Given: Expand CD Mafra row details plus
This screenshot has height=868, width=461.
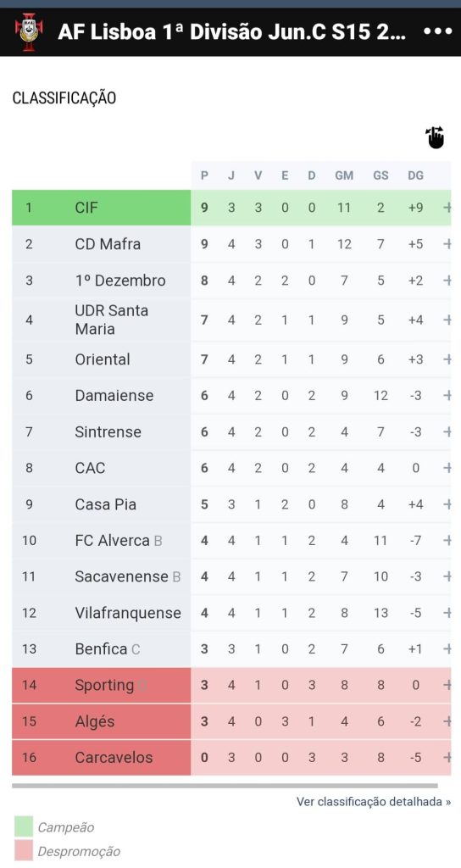Looking at the screenshot, I should [x=447, y=244].
